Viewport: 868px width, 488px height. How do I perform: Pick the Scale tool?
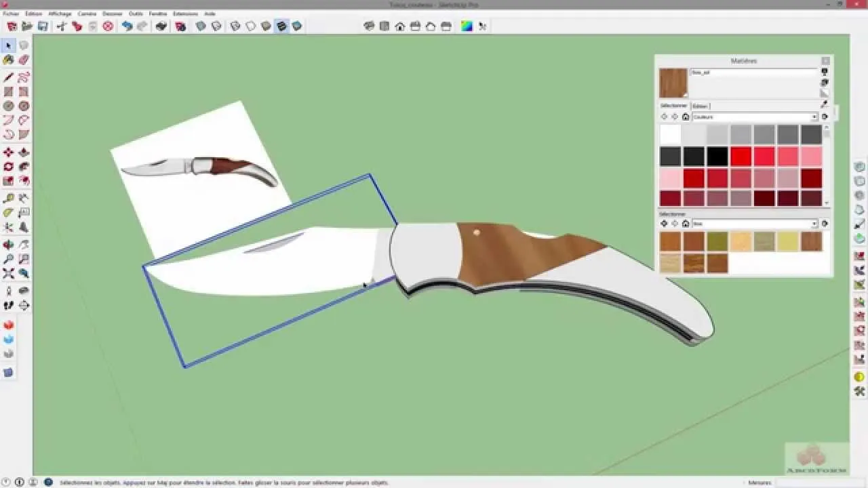point(8,181)
